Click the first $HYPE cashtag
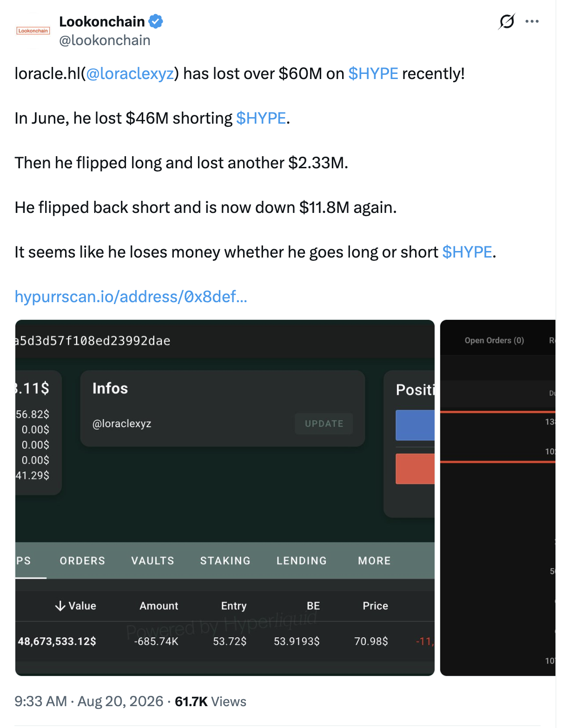The image size is (568, 728). (x=373, y=73)
